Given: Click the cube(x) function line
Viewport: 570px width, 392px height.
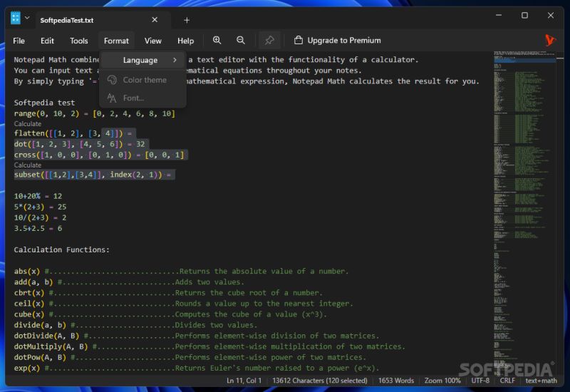Looking at the screenshot, I should (x=170, y=314).
